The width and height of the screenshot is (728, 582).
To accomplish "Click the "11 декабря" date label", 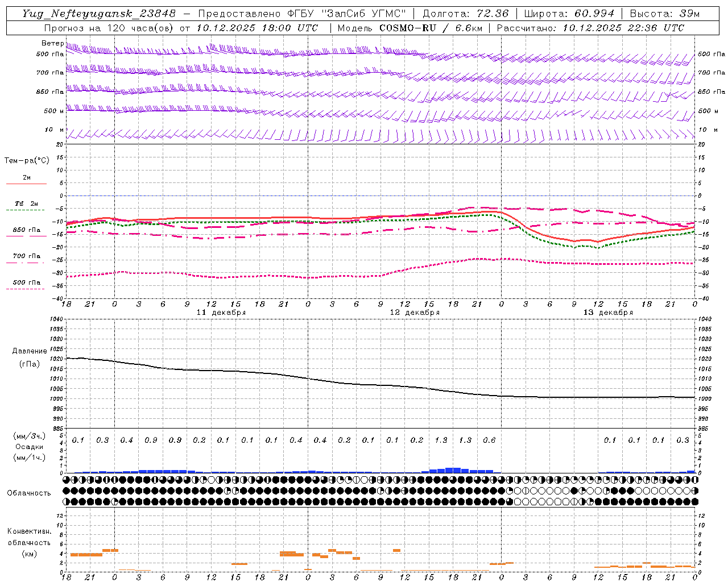I will tap(221, 313).
